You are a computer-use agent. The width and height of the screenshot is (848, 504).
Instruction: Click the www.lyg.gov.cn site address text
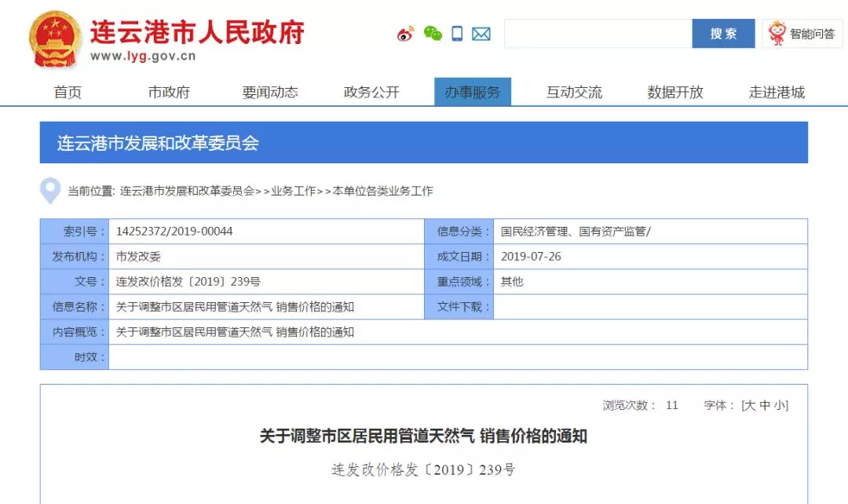tap(143, 56)
